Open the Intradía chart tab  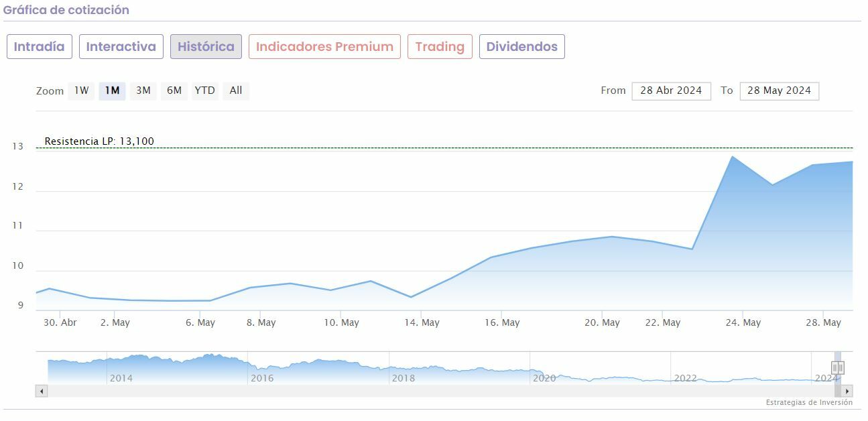[x=40, y=47]
